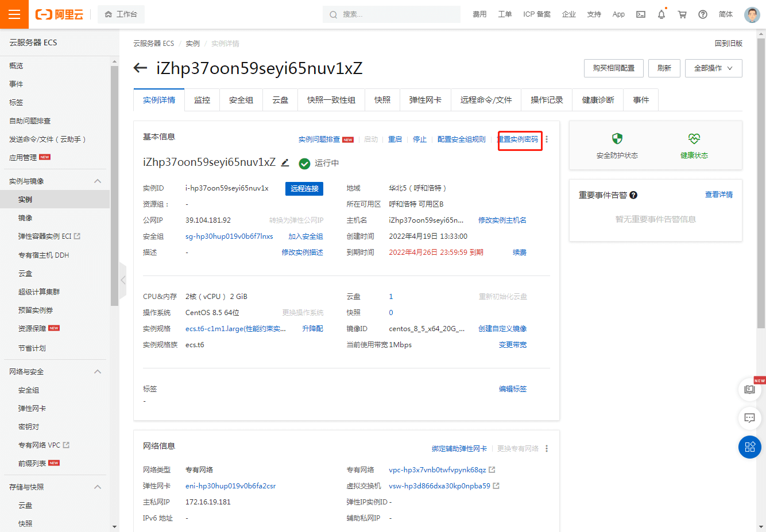
Task: Open the hamburger main menu
Action: coord(14,14)
